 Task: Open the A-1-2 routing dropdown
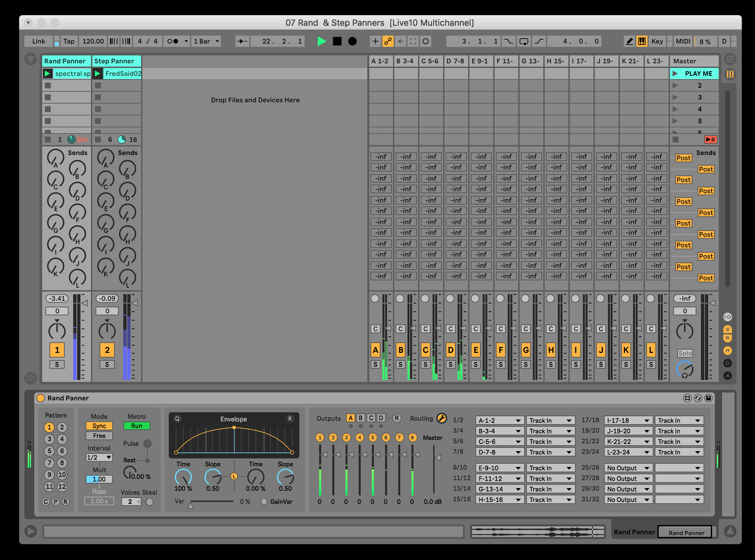(x=500, y=420)
